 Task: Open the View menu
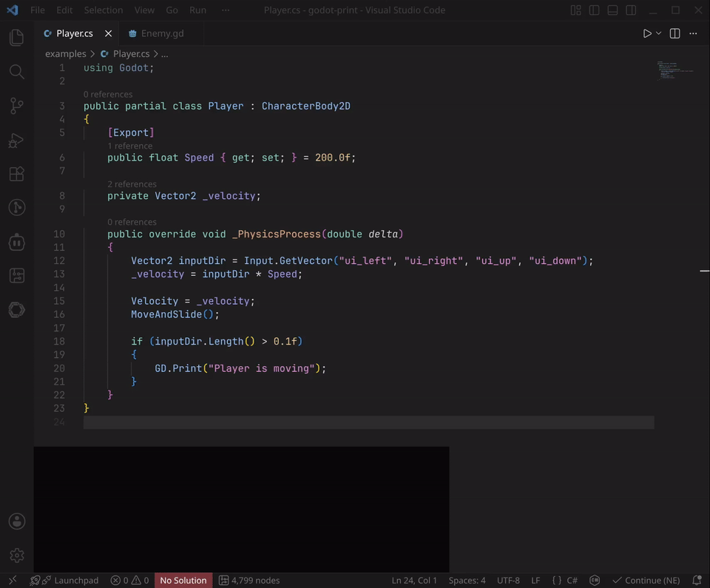pos(144,10)
